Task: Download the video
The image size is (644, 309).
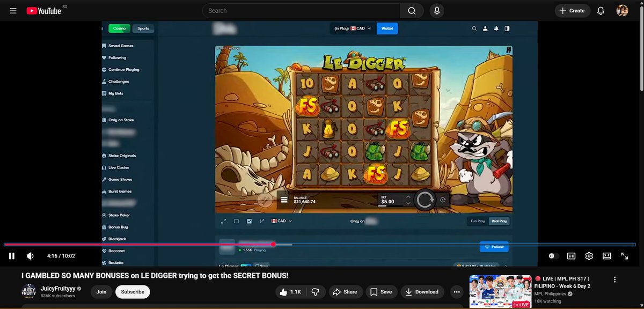Action: (422, 292)
